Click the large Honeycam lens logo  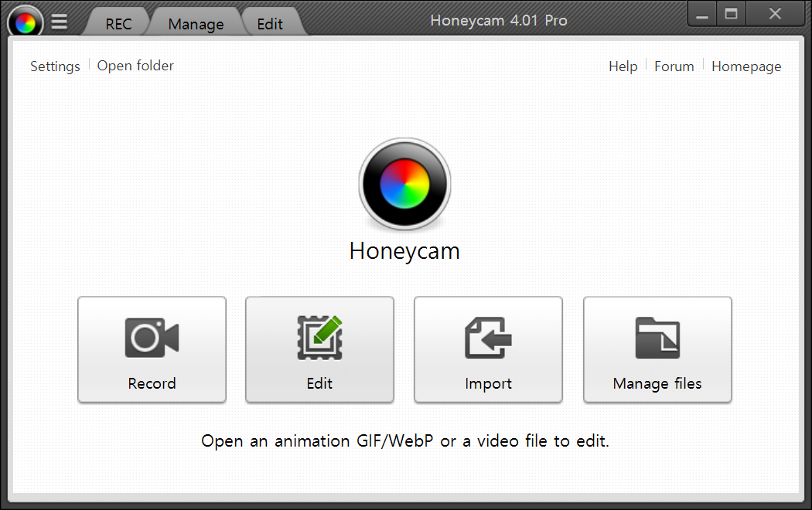coord(404,184)
